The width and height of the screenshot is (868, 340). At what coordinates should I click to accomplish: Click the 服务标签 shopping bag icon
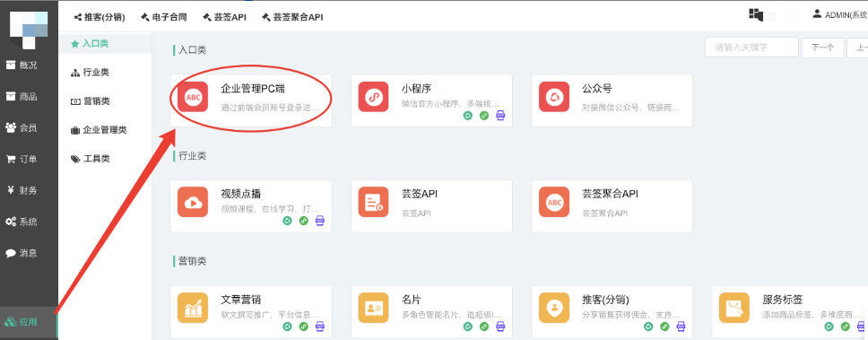(x=734, y=308)
